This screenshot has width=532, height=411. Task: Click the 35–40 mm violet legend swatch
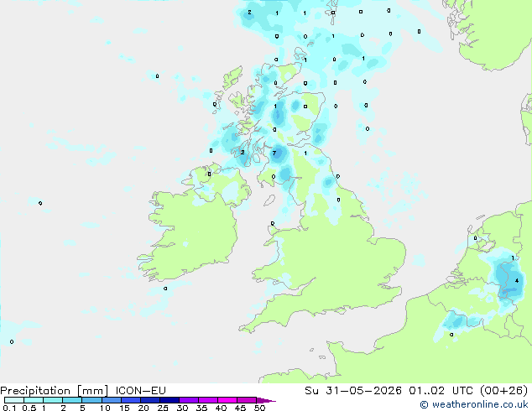(x=208, y=400)
